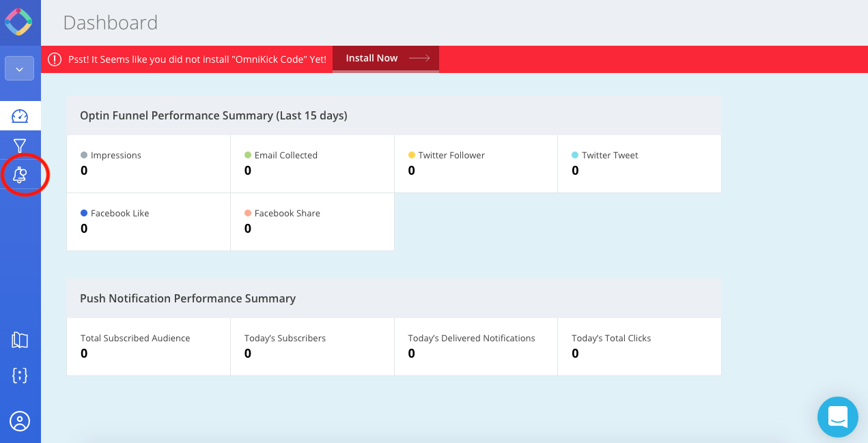This screenshot has width=868, height=443.
Task: Open the Optin Funnel filter icon
Action: tap(20, 145)
